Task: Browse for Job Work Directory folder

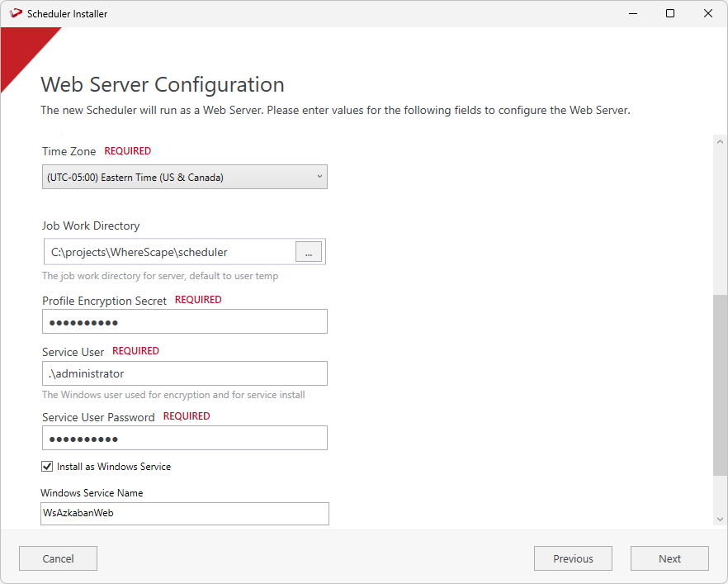Action: pyautogui.click(x=309, y=253)
